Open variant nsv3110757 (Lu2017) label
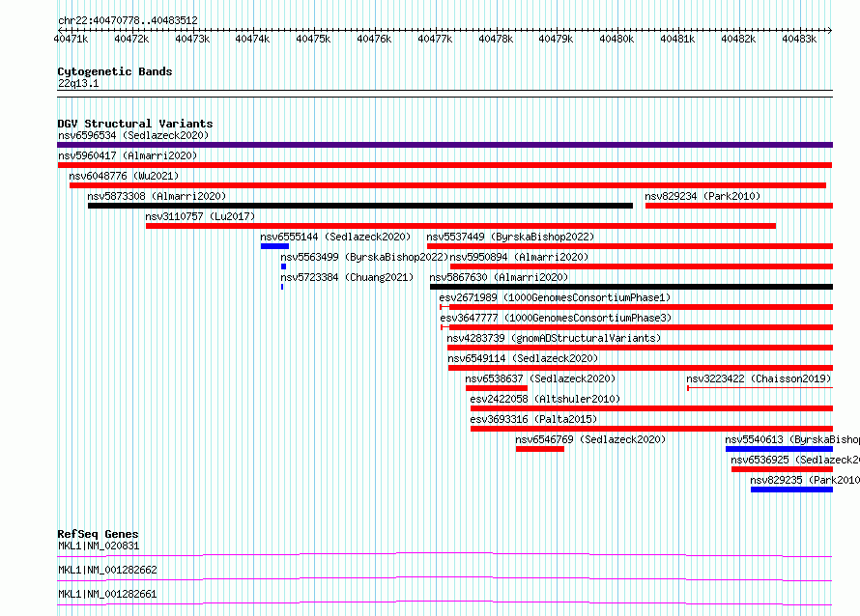860x616 pixels. (200, 216)
